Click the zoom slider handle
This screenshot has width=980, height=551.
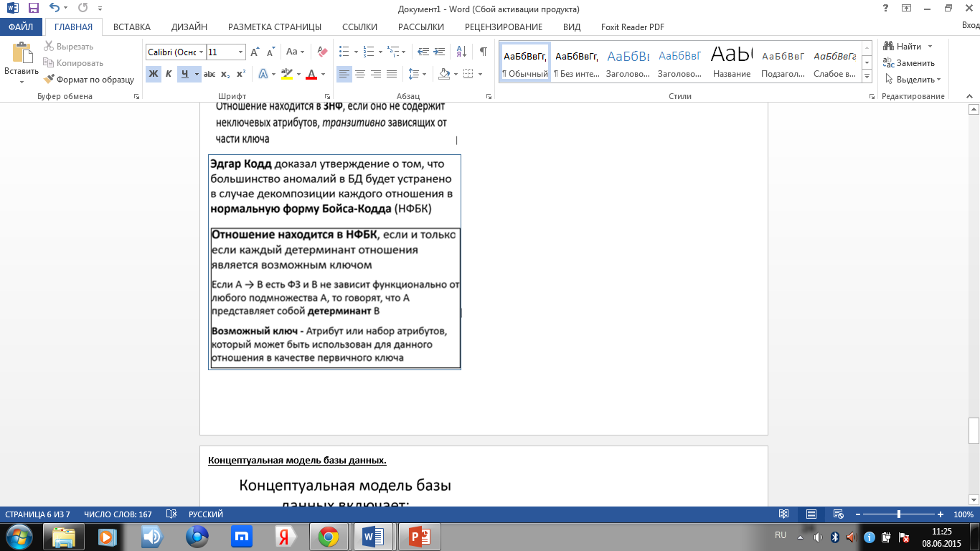click(899, 514)
